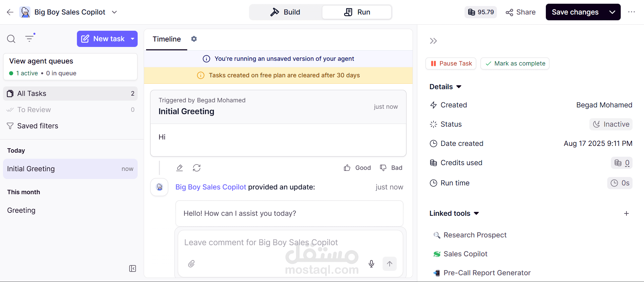Click the Research Prospect tool icon

coord(437,235)
